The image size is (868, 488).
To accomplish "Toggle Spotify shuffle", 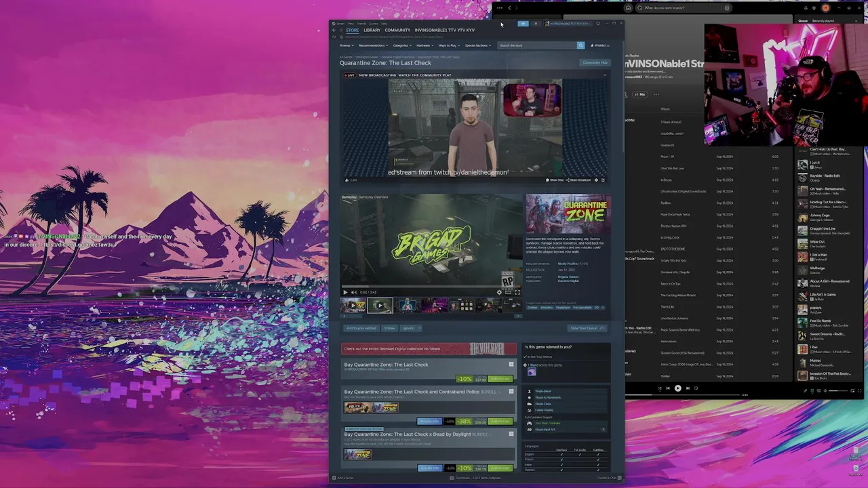I will 660,388.
